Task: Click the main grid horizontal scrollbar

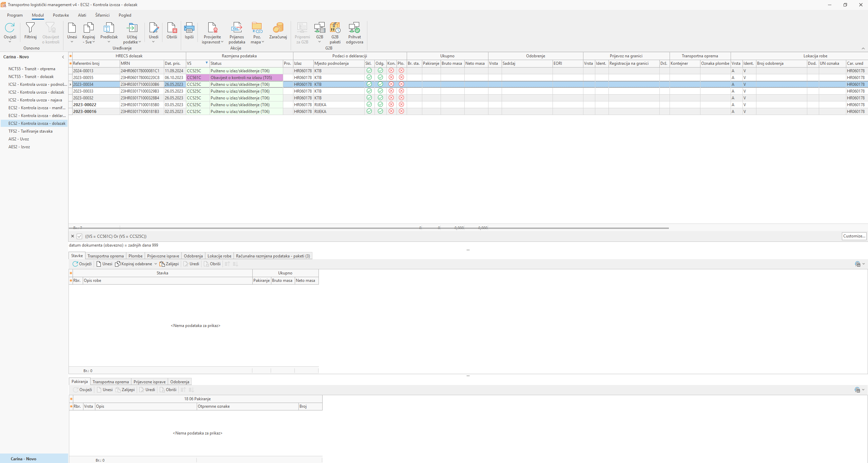Action: 369,228
